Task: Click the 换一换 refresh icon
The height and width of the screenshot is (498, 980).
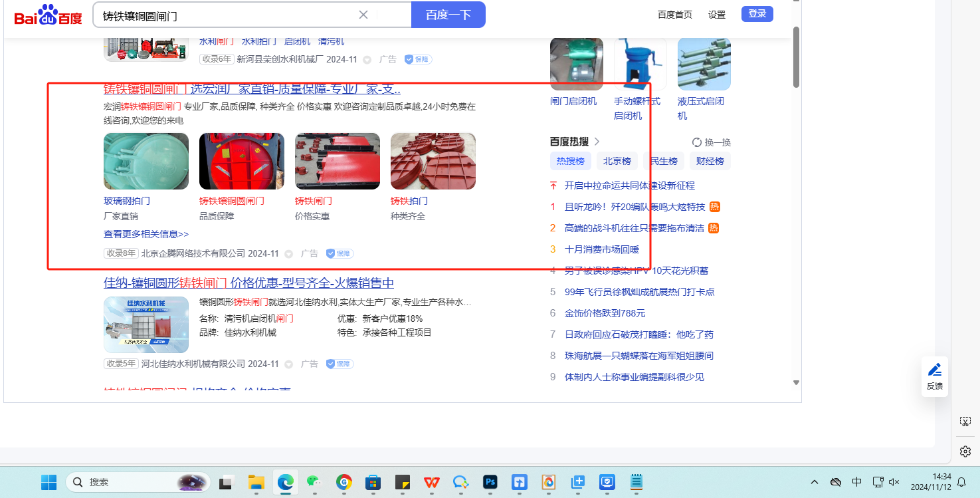Action: [697, 142]
